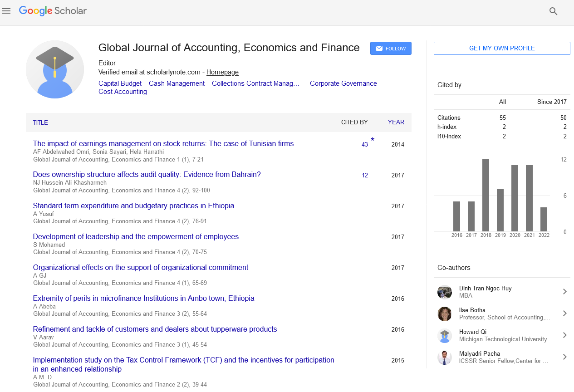Sort by CITED BY column header
Image resolution: width=574 pixels, height=392 pixels.
pos(354,122)
